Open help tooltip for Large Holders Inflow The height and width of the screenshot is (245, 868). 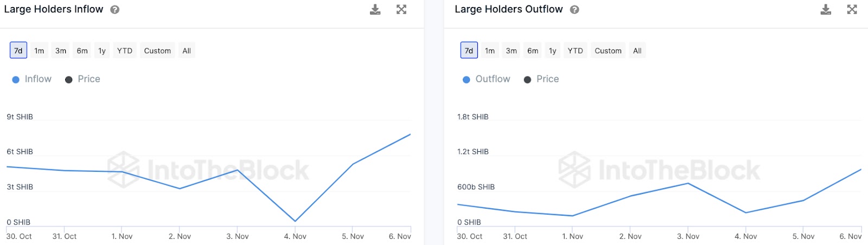pos(115,10)
